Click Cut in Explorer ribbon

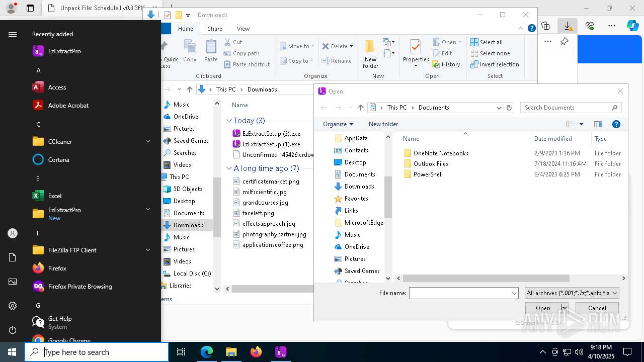click(233, 42)
